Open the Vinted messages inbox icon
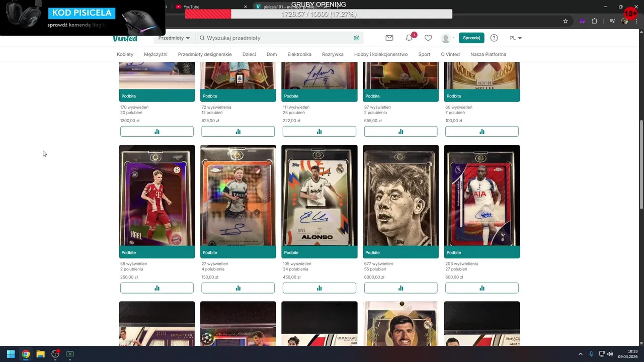Image resolution: width=644 pixels, height=362 pixels. [389, 38]
